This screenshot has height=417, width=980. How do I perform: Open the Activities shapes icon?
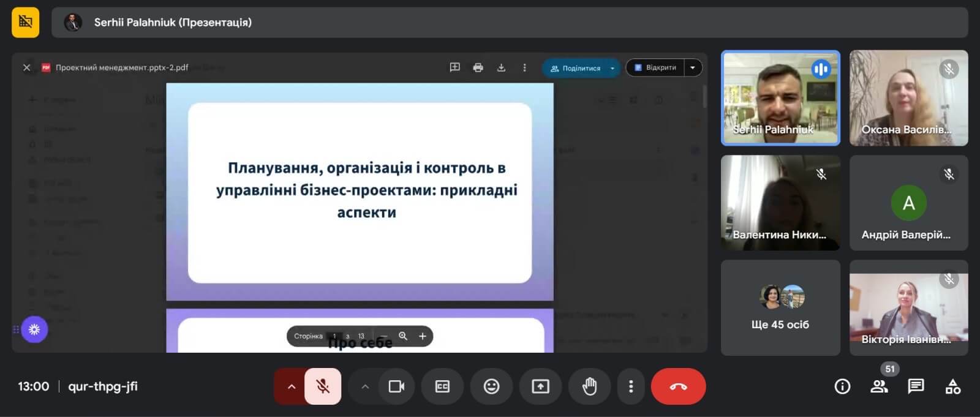tap(952, 386)
